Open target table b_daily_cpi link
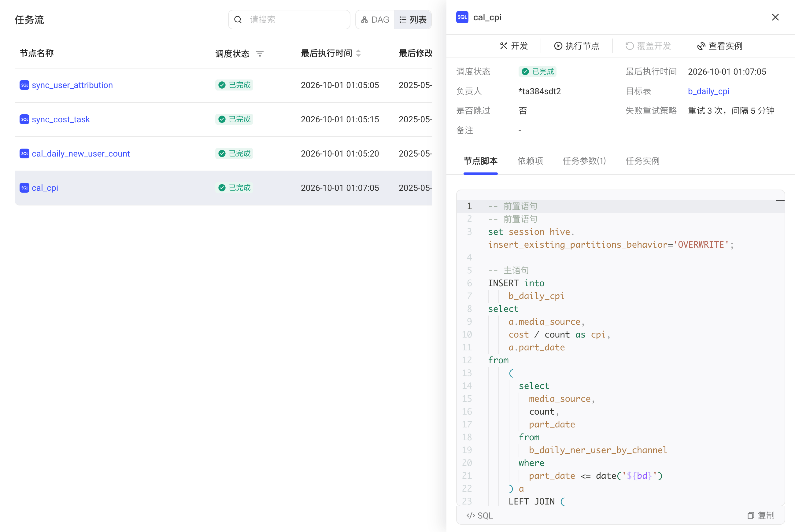 [708, 91]
